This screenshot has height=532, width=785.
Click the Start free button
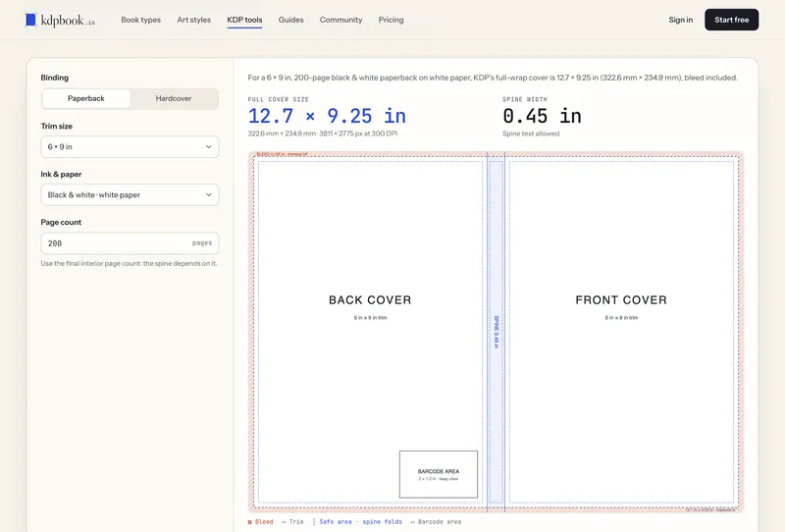(731, 20)
